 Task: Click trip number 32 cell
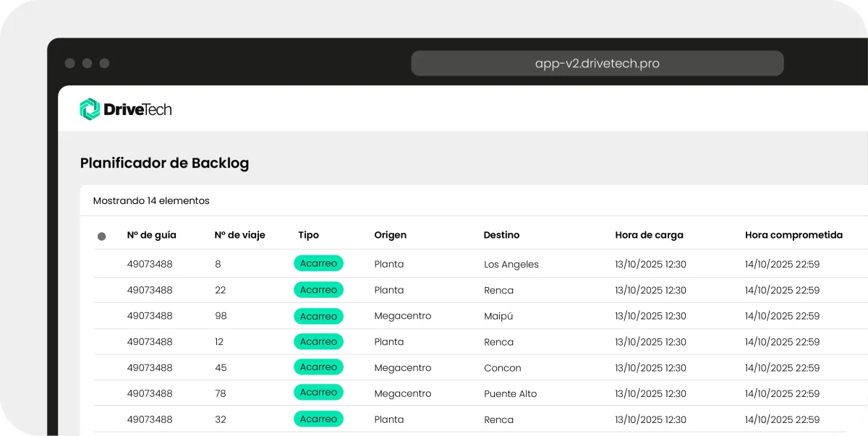[x=221, y=419]
